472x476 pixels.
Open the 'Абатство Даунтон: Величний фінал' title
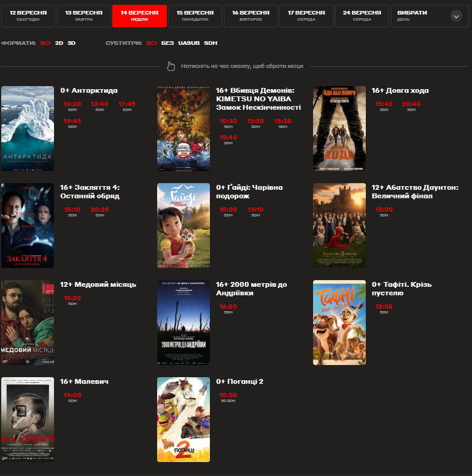[415, 192]
